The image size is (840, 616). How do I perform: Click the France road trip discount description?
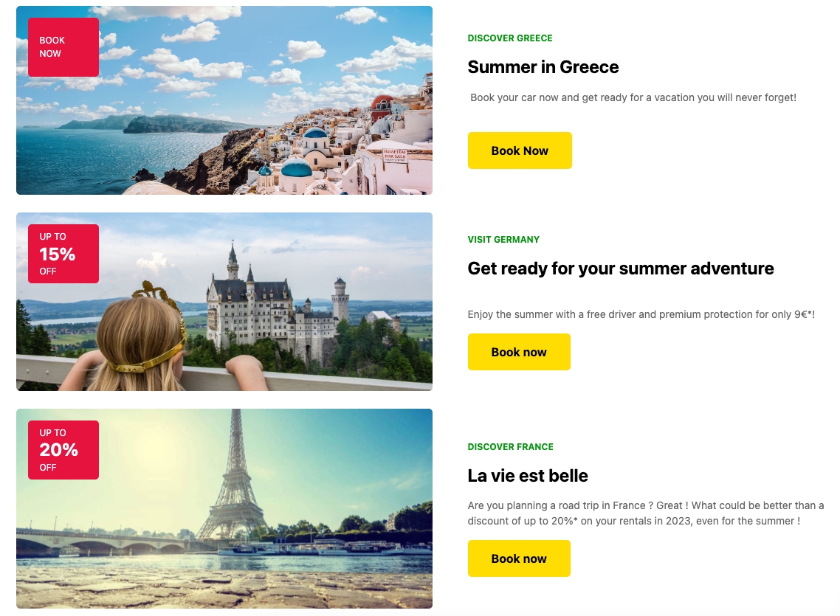click(646, 513)
